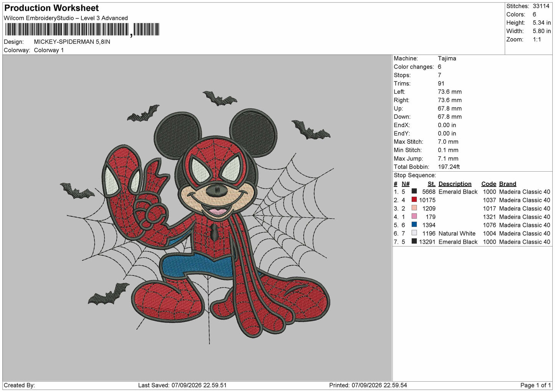555x392 pixels.
Task: Click the 'Stop Sequence:' label
Action: [x=415, y=175]
